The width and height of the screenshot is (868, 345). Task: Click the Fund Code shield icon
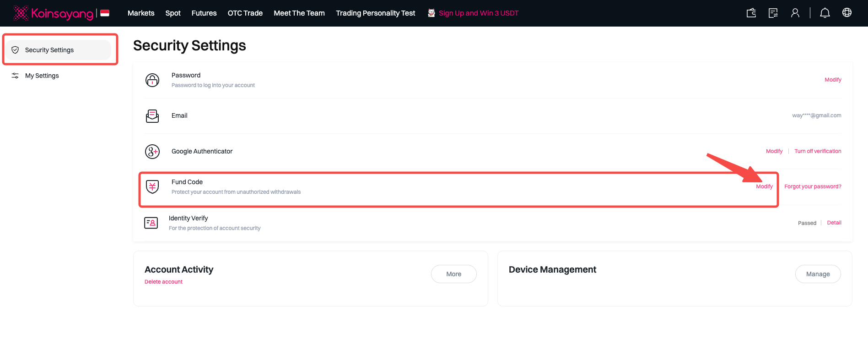(x=152, y=186)
